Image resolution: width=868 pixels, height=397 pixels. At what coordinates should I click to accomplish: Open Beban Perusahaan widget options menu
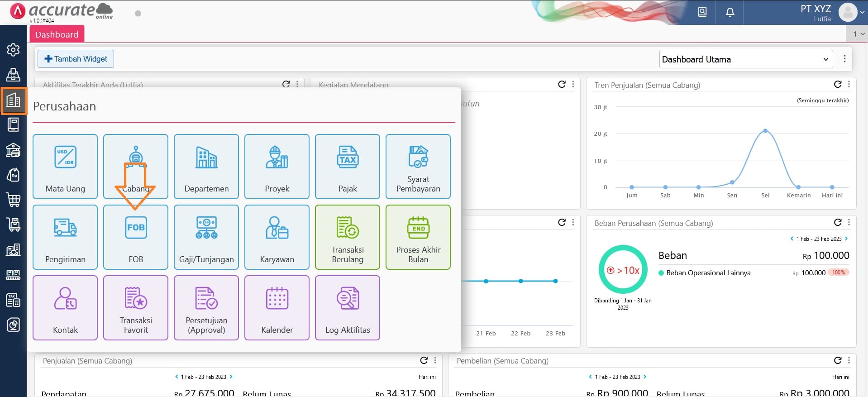pyautogui.click(x=849, y=223)
